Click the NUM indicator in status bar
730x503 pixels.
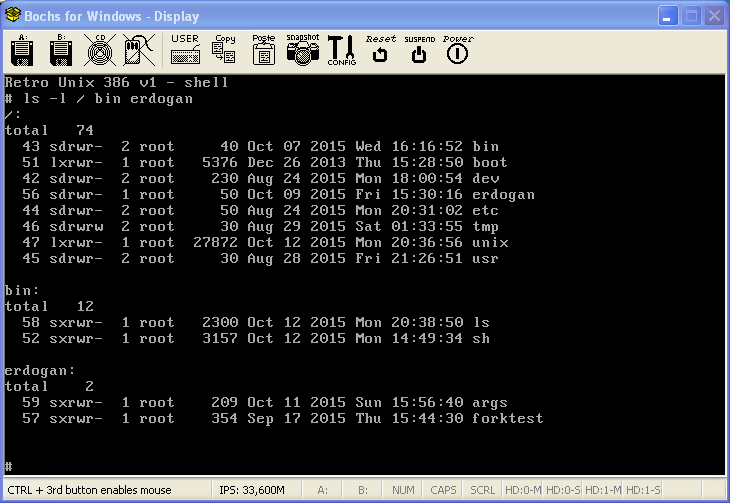pyautogui.click(x=403, y=490)
